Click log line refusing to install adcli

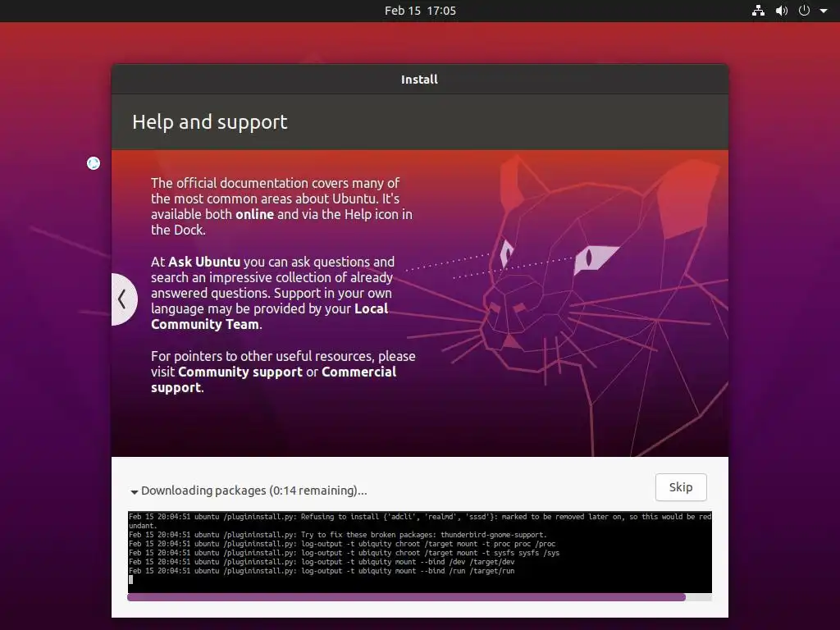(419, 521)
